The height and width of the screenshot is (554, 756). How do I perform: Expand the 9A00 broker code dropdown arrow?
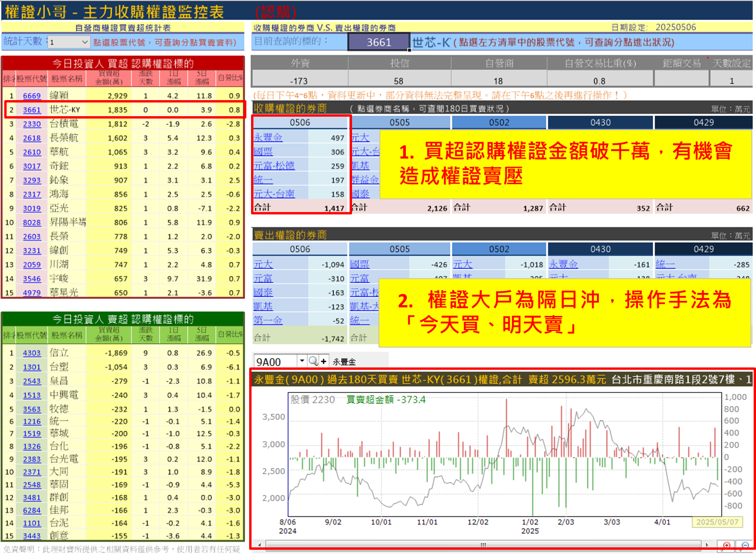pos(302,361)
